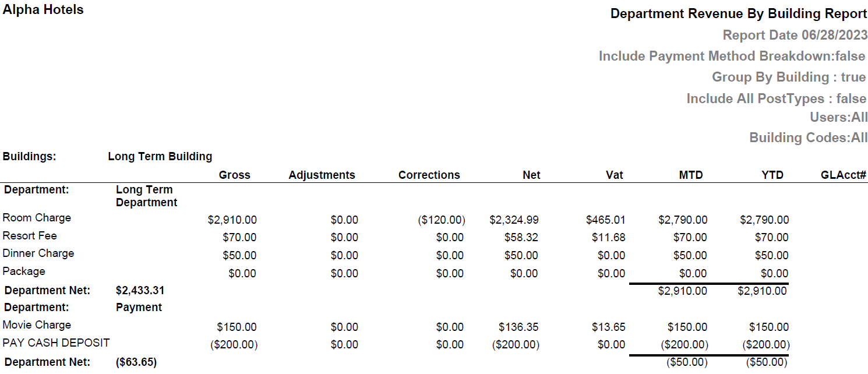Click Include Payment Method Breakdown setting
868x374 pixels.
point(732,57)
